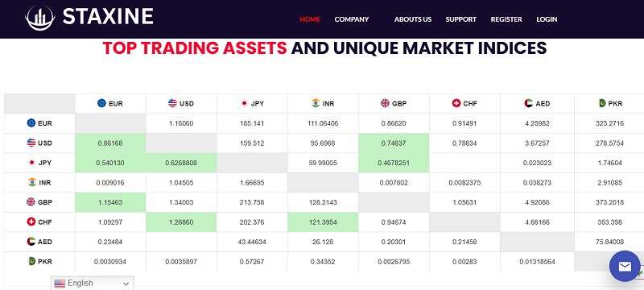Select the EUR to AED rate 4.25982
Viewport: 644px width, 290px height.
pyautogui.click(x=537, y=123)
